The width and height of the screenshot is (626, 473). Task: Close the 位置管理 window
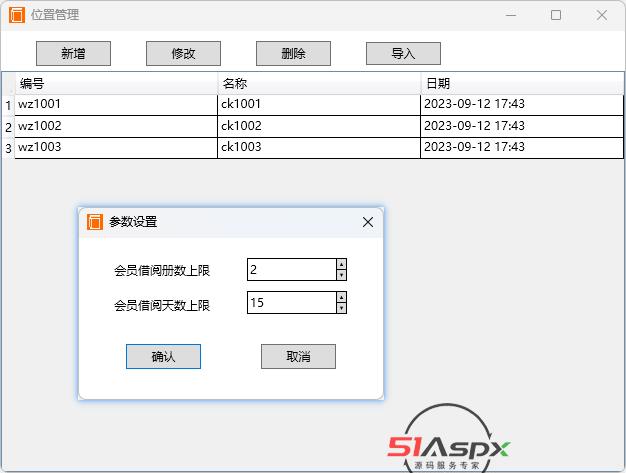pyautogui.click(x=602, y=15)
